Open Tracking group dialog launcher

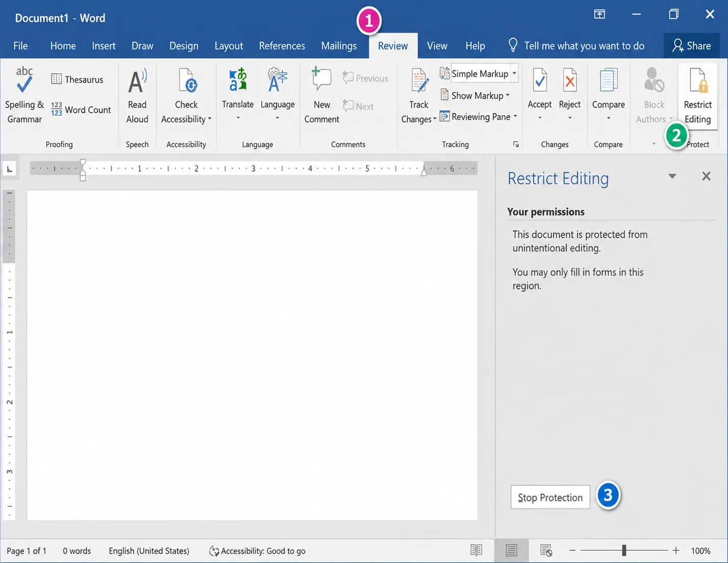(x=516, y=144)
